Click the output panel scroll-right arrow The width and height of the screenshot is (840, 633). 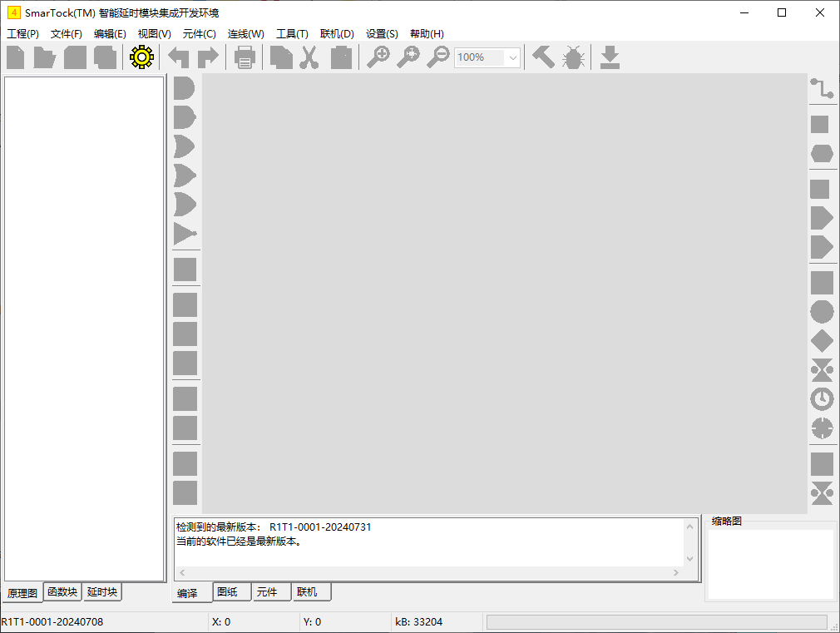pos(676,572)
